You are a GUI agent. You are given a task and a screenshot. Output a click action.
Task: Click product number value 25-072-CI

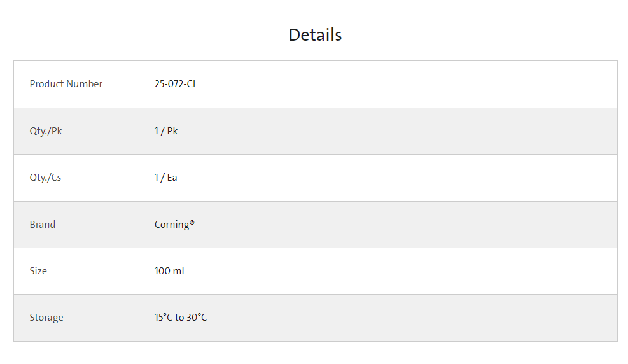tap(175, 84)
